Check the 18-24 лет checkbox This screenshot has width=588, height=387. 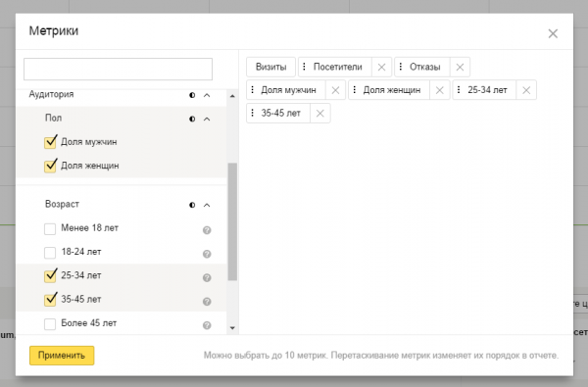pyautogui.click(x=50, y=253)
